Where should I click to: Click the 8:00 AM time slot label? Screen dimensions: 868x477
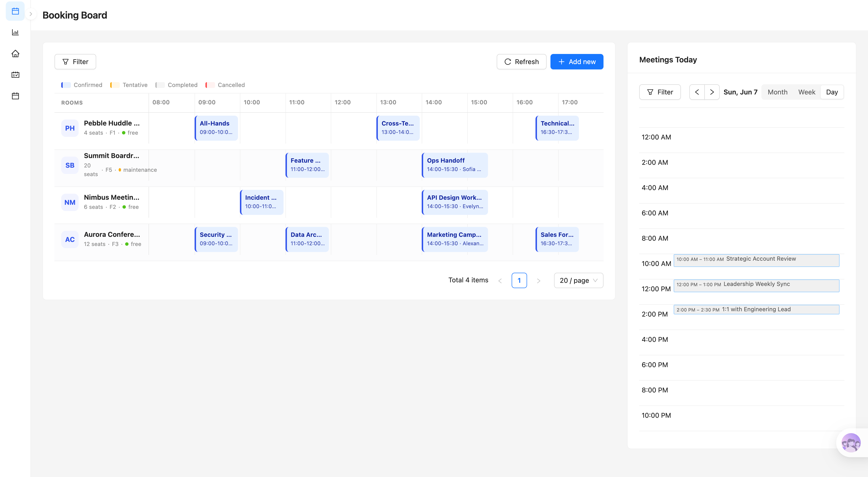655,238
